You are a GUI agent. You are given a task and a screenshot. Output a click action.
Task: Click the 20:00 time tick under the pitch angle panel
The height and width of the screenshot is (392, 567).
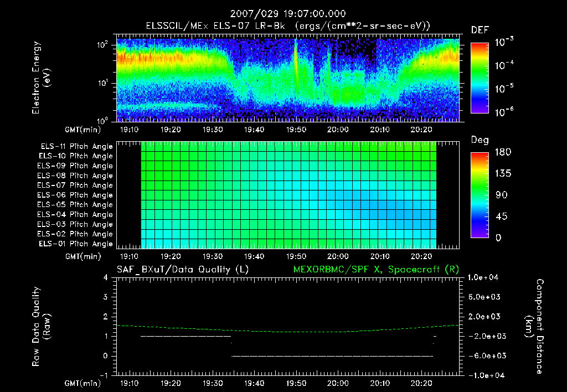click(338, 257)
